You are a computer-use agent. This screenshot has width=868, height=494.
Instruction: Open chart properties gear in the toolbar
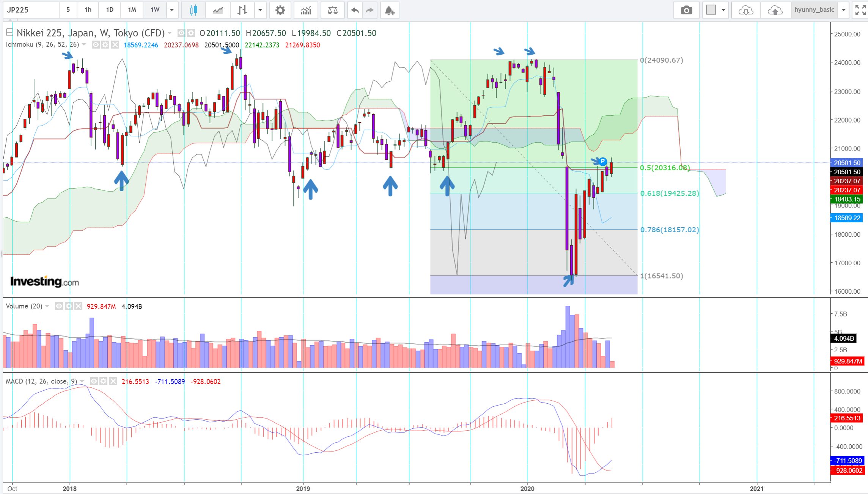point(280,10)
